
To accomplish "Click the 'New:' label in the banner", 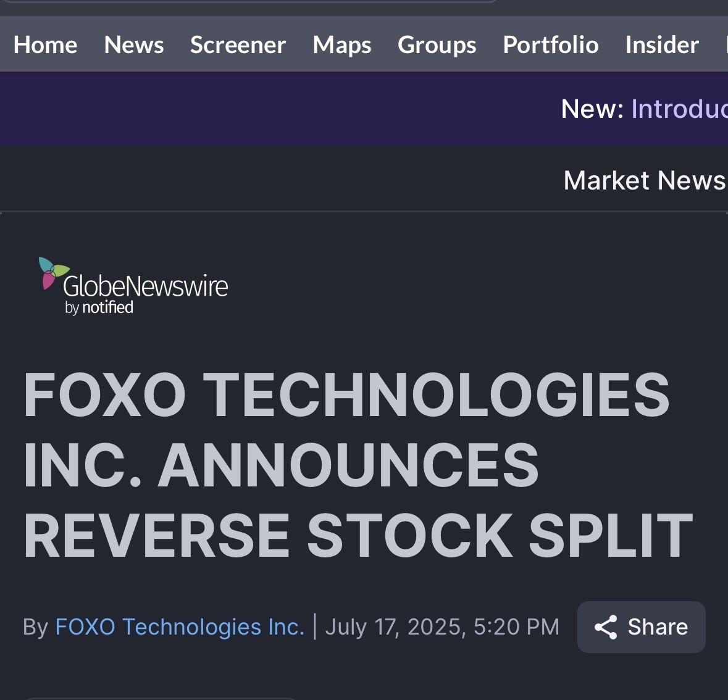I will (592, 109).
